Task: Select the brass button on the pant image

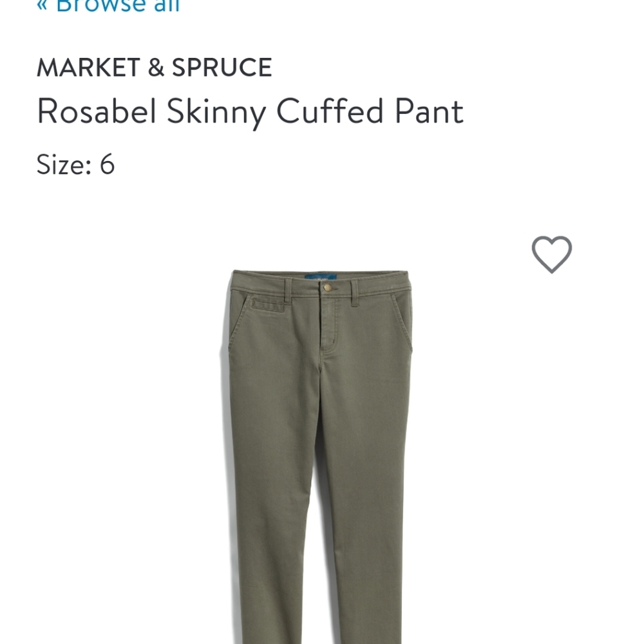Action: (x=327, y=289)
